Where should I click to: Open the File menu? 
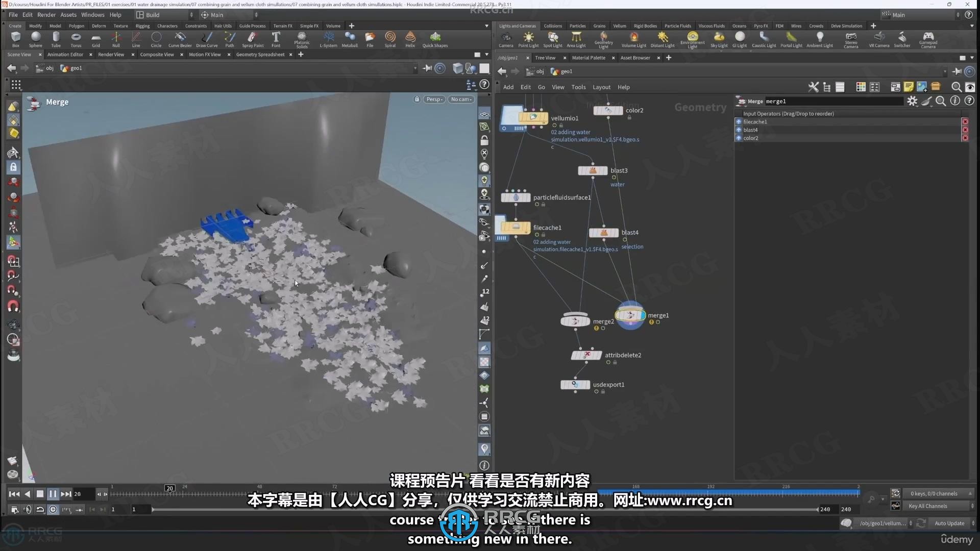[x=13, y=15]
